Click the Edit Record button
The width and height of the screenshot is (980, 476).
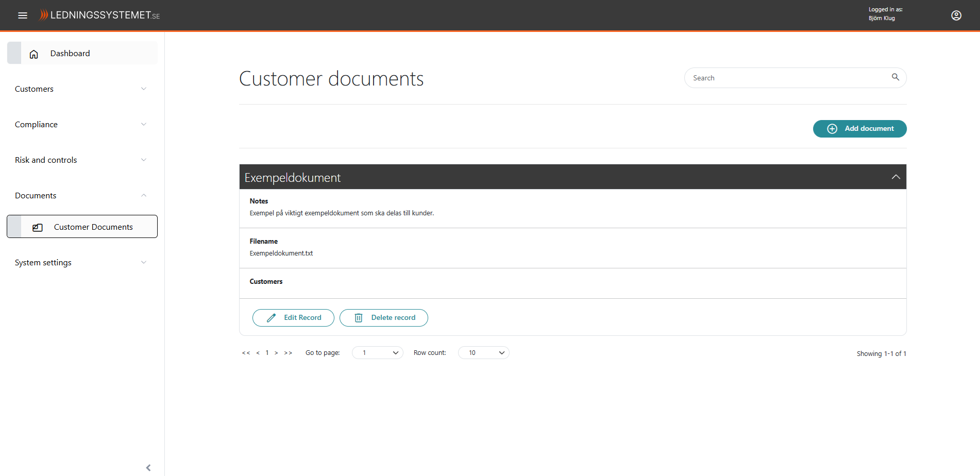click(x=293, y=318)
